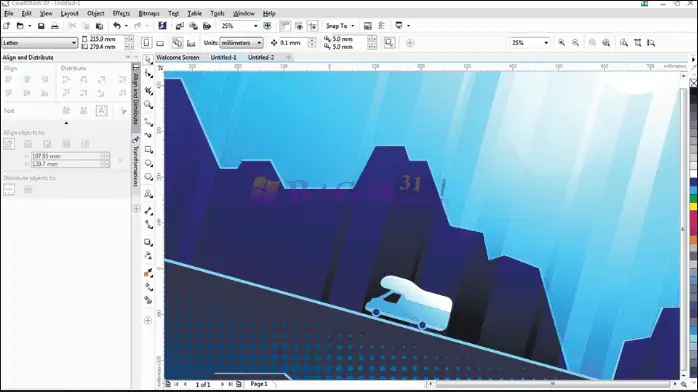Open the Bitmaps menu

tap(149, 13)
